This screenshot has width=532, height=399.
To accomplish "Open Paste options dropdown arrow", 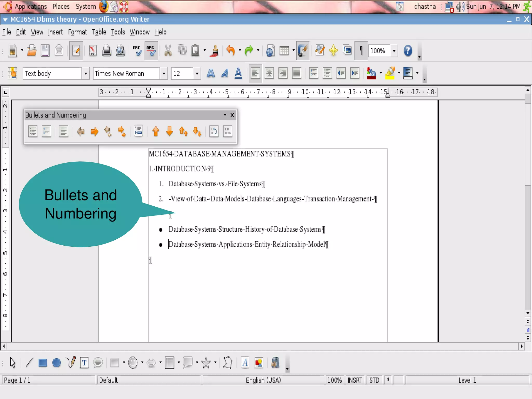I will click(205, 50).
